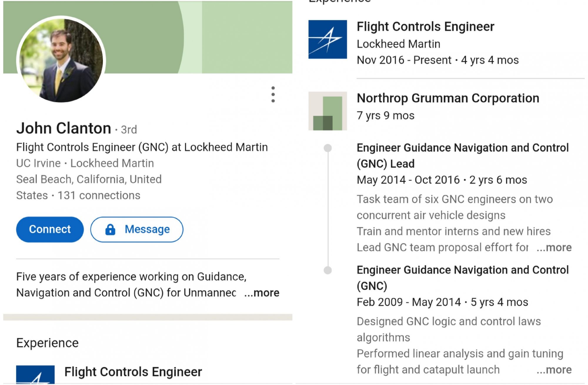Image resolution: width=588 pixels, height=385 pixels.
Task: Expand the Feb 2009 GNC role ...more
Action: click(554, 370)
